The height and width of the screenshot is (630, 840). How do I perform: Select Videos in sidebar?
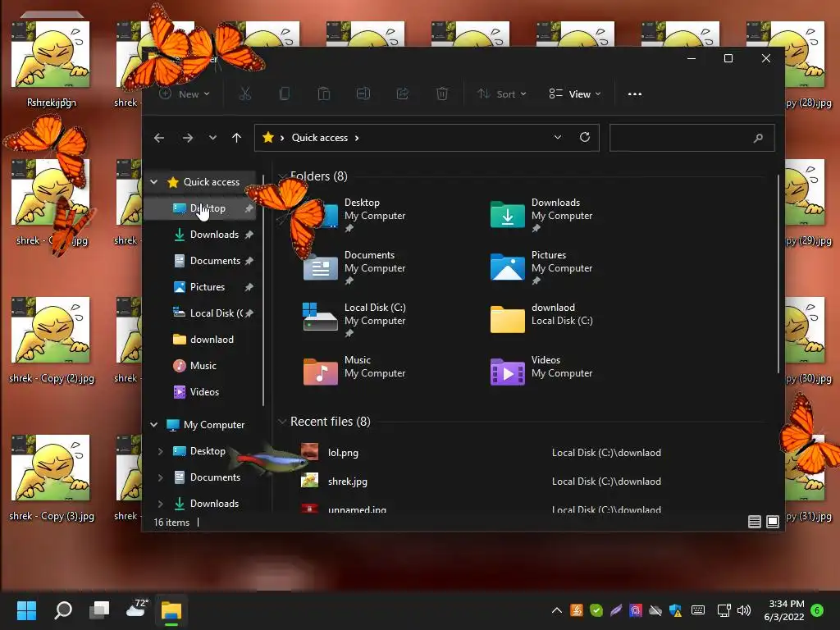(x=200, y=392)
